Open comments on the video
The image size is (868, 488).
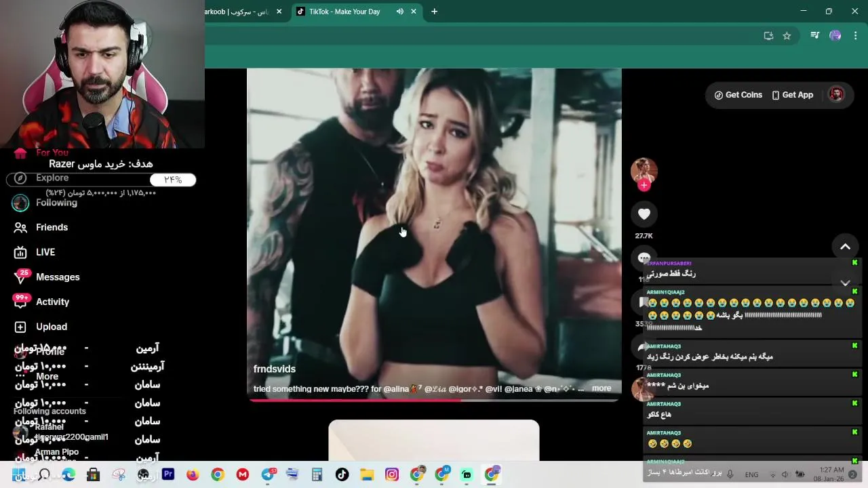pos(644,258)
